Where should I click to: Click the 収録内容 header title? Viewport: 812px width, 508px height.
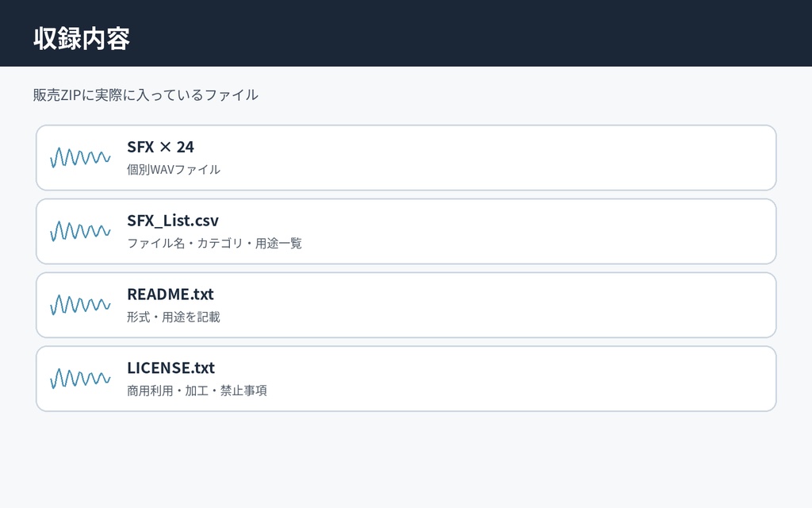(82, 39)
